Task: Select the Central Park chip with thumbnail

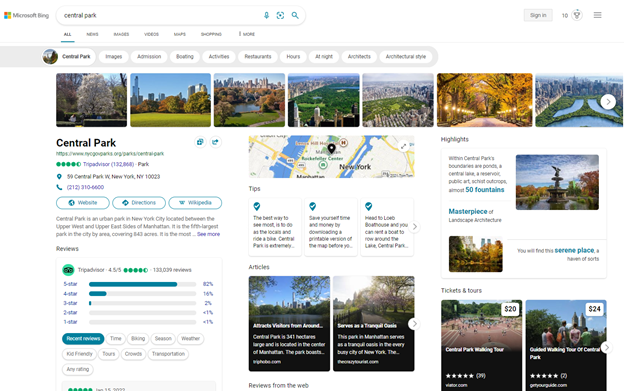Action: tap(68, 56)
